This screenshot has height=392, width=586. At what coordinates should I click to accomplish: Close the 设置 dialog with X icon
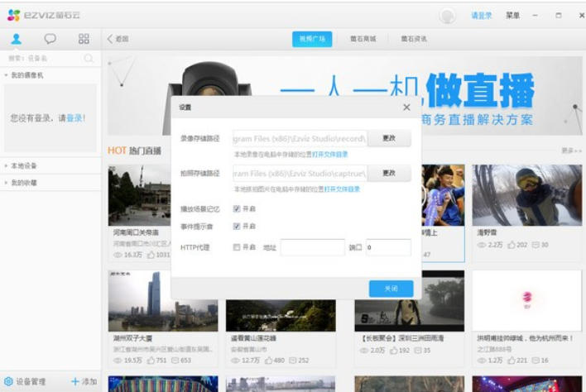tap(406, 108)
